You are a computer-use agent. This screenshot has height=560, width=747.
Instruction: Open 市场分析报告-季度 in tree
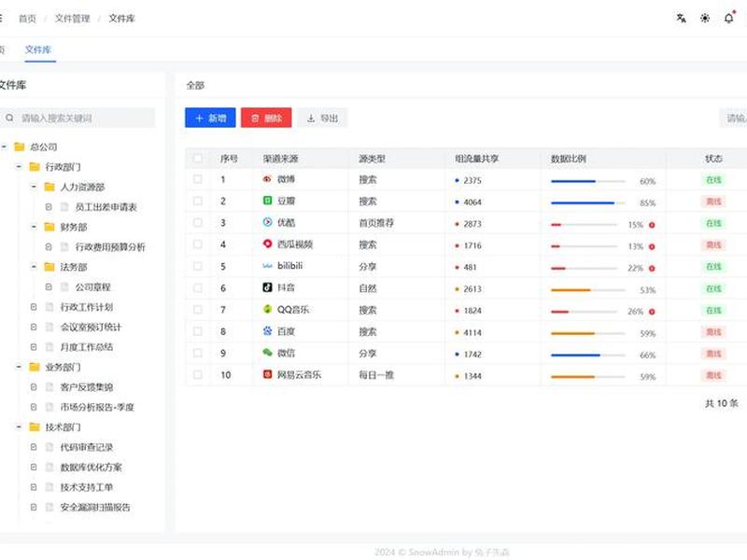(97, 407)
